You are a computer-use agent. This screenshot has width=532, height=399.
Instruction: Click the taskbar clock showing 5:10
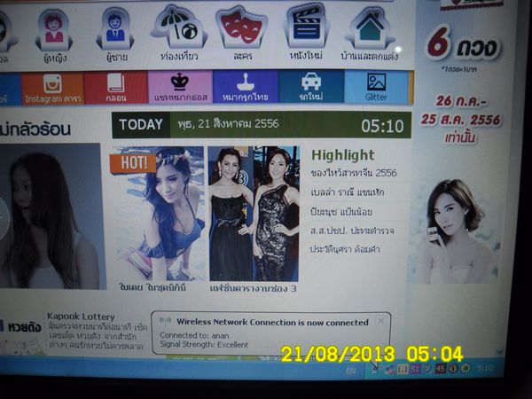tap(486, 368)
